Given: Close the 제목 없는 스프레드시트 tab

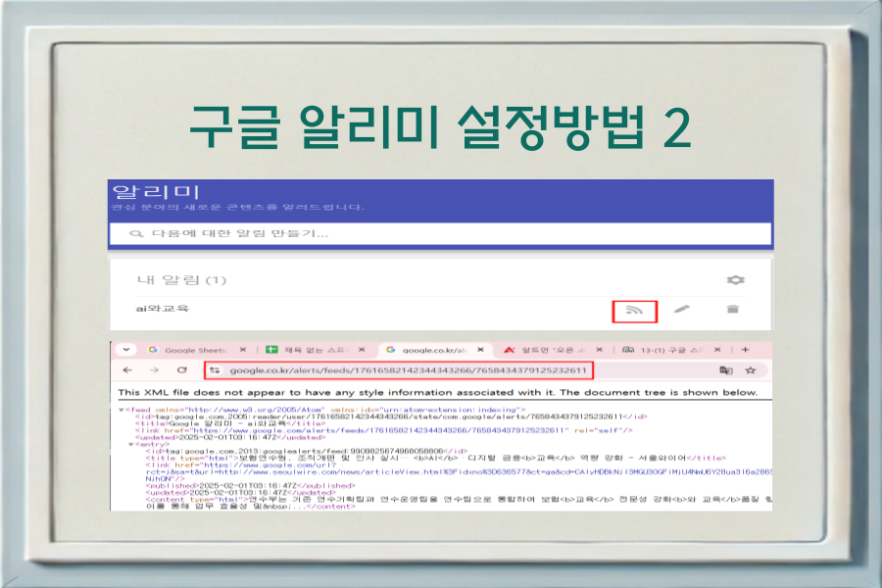Looking at the screenshot, I should 362,350.
